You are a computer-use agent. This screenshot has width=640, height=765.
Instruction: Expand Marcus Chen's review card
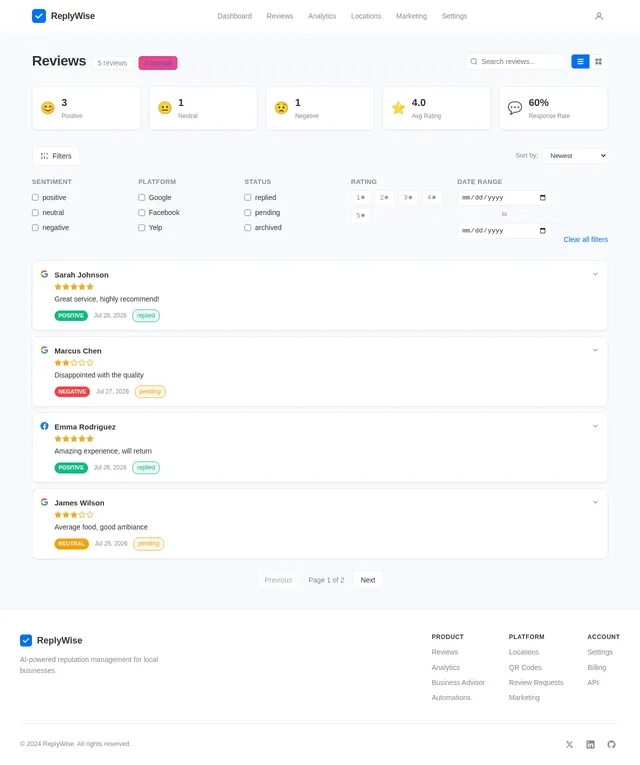[x=595, y=350]
